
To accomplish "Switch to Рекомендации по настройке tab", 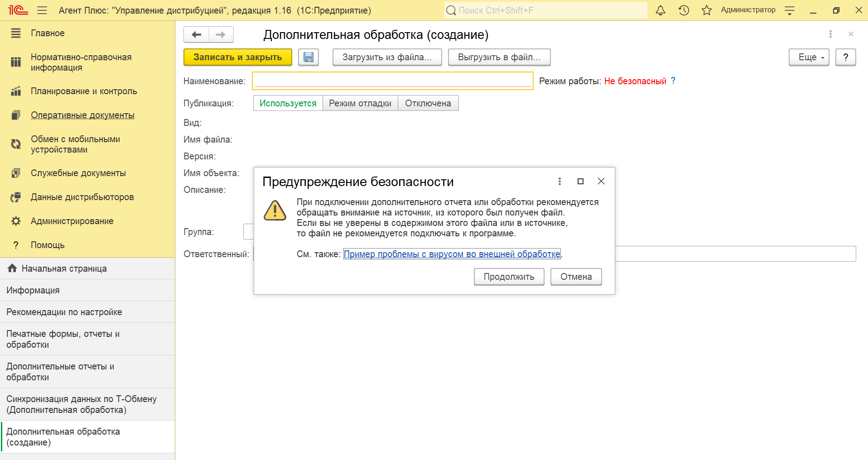I will click(87, 312).
